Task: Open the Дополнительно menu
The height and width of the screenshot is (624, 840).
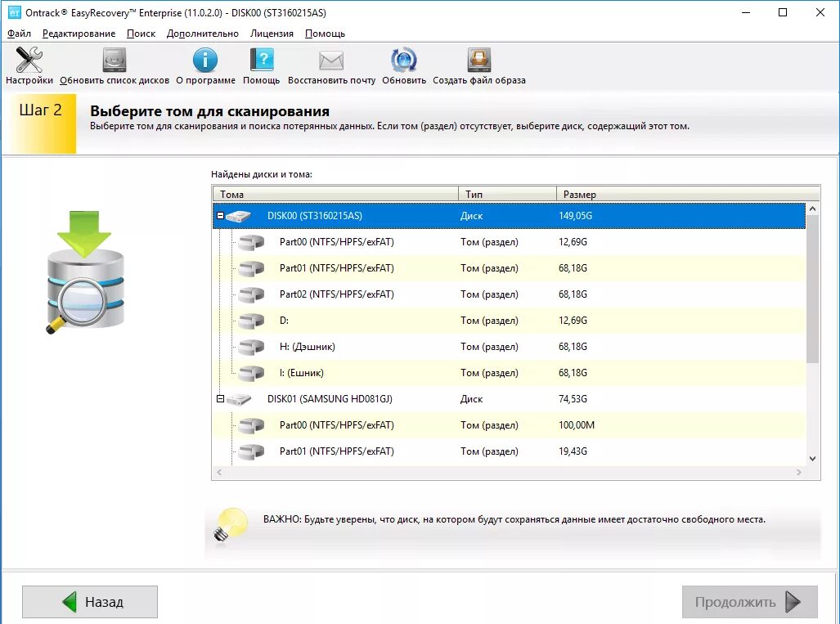Action: pyautogui.click(x=203, y=34)
